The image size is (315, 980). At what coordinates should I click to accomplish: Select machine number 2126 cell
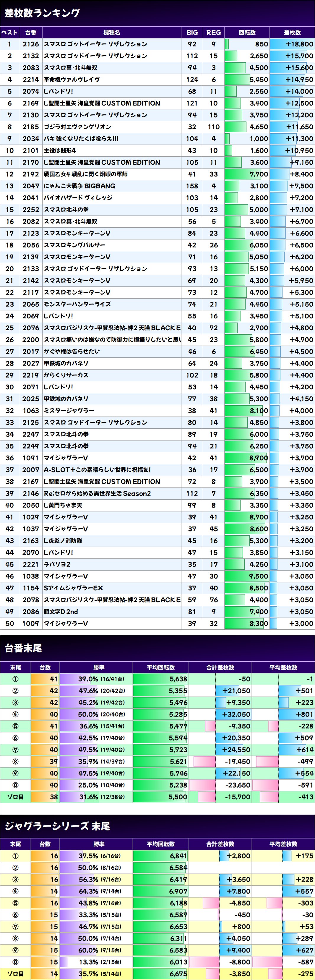[x=31, y=44]
